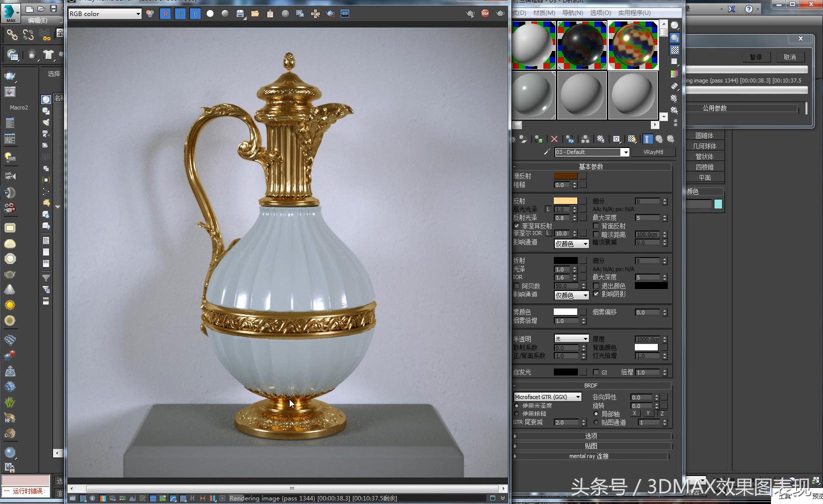The image size is (823, 504).
Task: Select the 贴图通道 radio button
Action: pyautogui.click(x=596, y=422)
